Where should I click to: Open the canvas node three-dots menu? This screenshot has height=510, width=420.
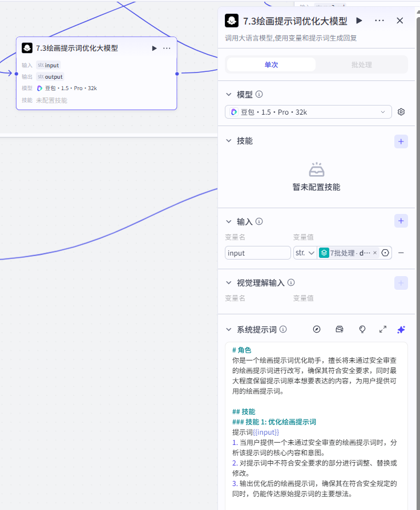pos(167,48)
